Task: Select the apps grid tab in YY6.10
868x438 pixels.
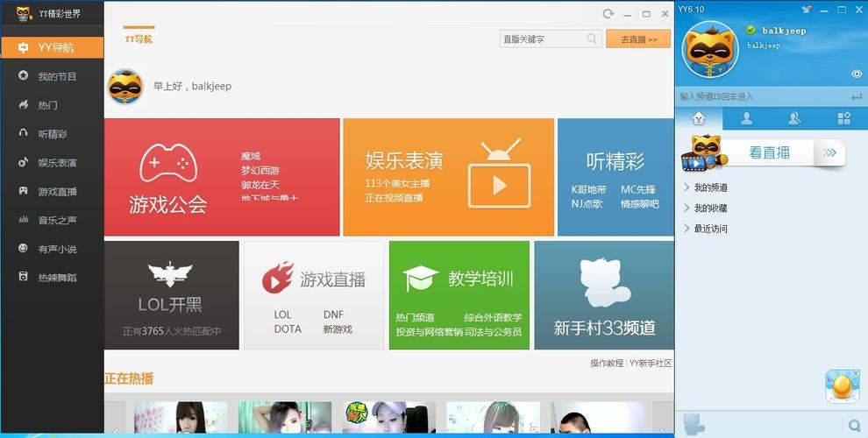Action: click(843, 118)
